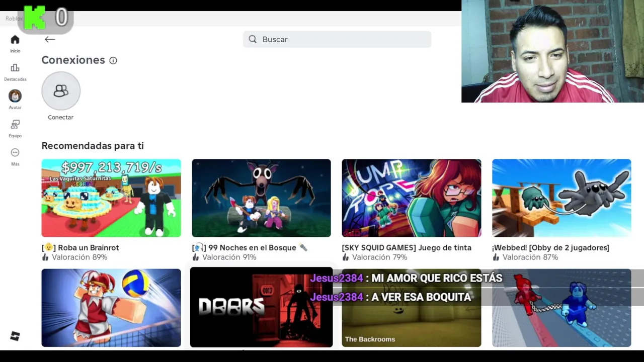Viewport: 644px width, 362px height.
Task: Open SKY SQUID GAMES Jump Rope thumbnail
Action: tap(412, 198)
